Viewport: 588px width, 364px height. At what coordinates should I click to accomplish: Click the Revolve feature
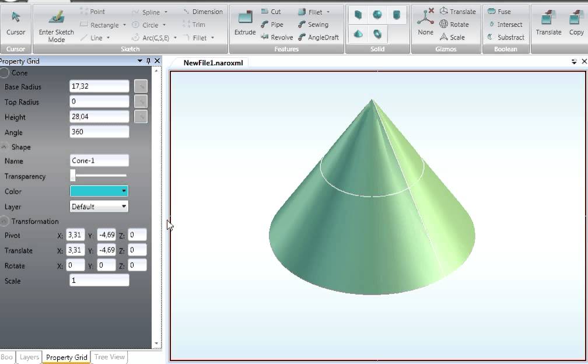click(276, 37)
